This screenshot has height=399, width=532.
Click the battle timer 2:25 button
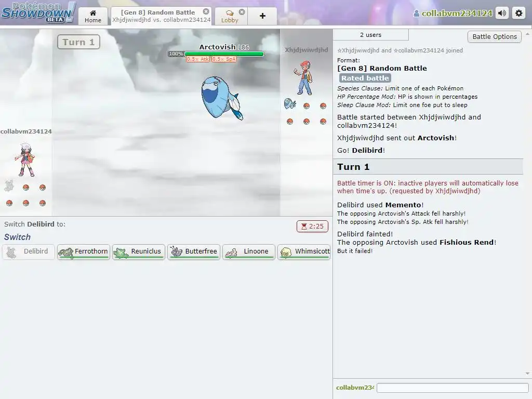312,227
